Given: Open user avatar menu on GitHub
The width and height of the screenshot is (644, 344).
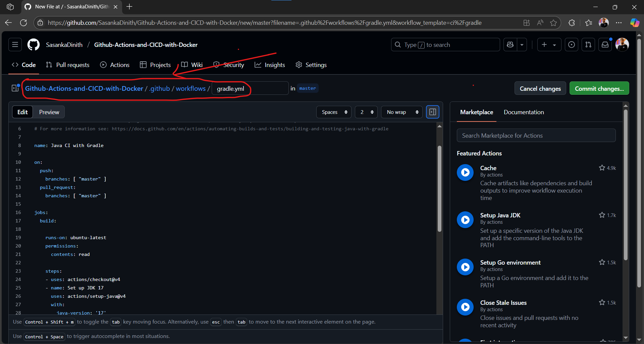Looking at the screenshot, I should (622, 45).
